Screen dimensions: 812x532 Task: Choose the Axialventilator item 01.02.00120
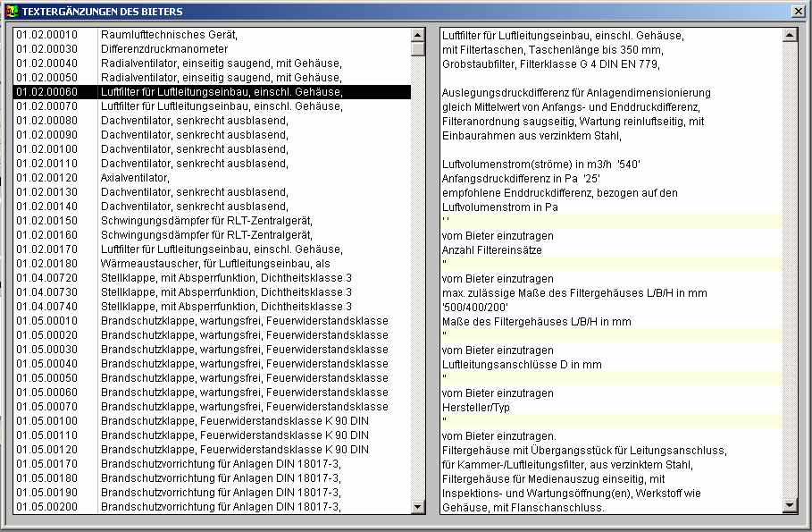[x=211, y=178]
